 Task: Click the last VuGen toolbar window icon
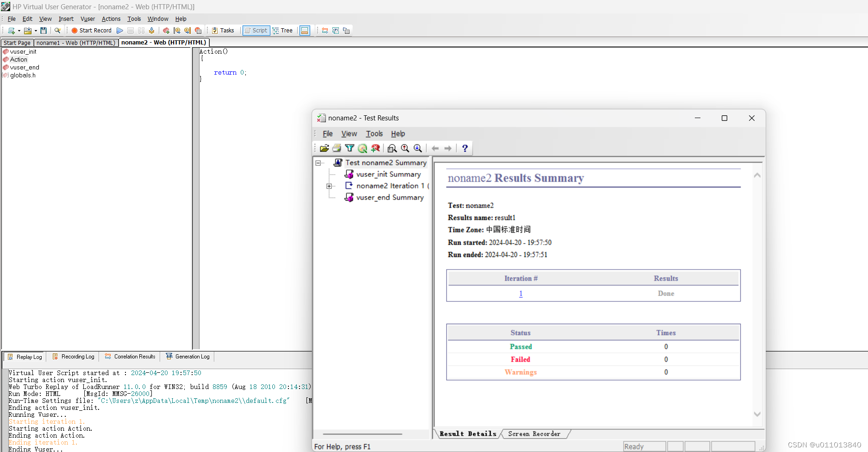click(x=346, y=31)
